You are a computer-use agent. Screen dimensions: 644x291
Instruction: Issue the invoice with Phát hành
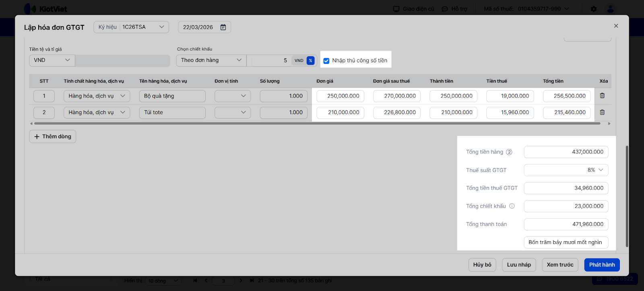click(x=602, y=265)
